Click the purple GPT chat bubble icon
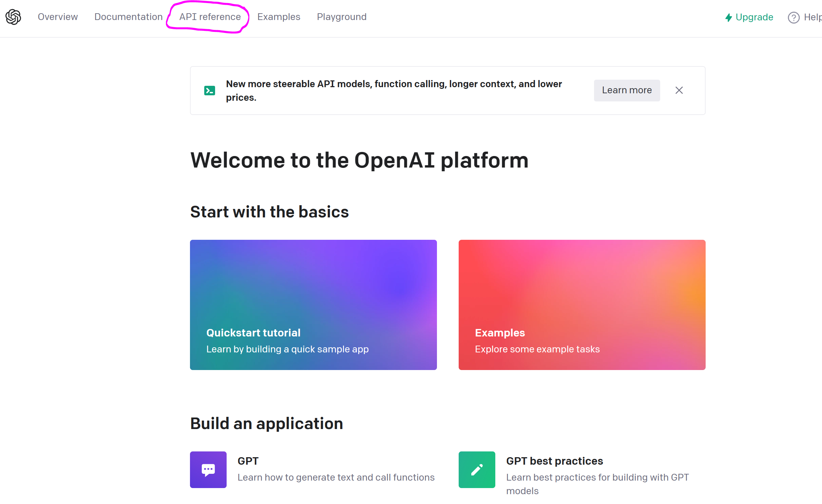This screenshot has height=504, width=822. (x=208, y=469)
